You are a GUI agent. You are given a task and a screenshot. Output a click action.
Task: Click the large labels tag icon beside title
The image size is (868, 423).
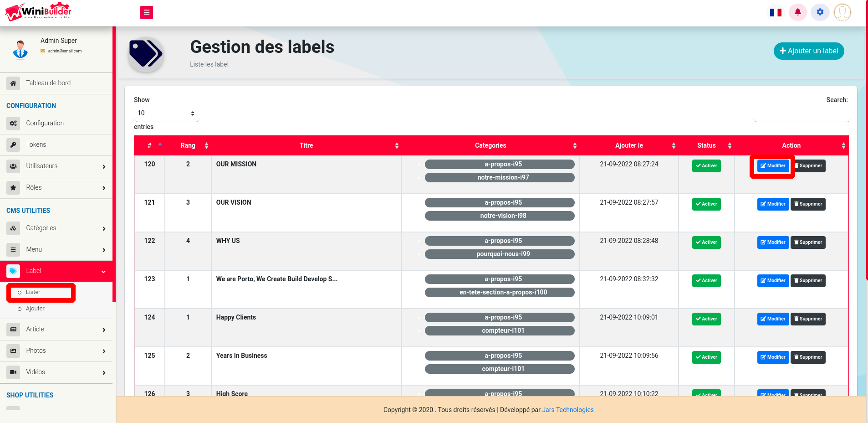pos(146,54)
